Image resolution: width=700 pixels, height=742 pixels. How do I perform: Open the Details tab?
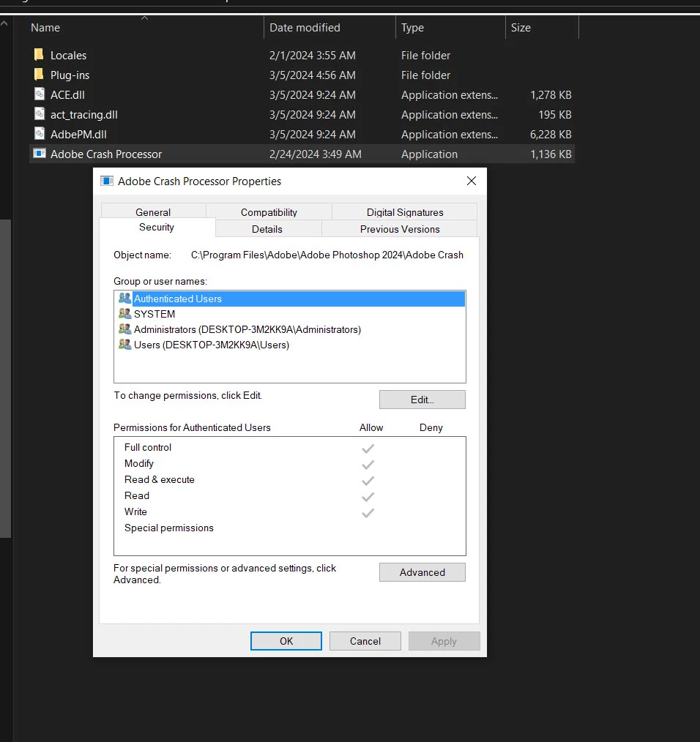point(267,229)
